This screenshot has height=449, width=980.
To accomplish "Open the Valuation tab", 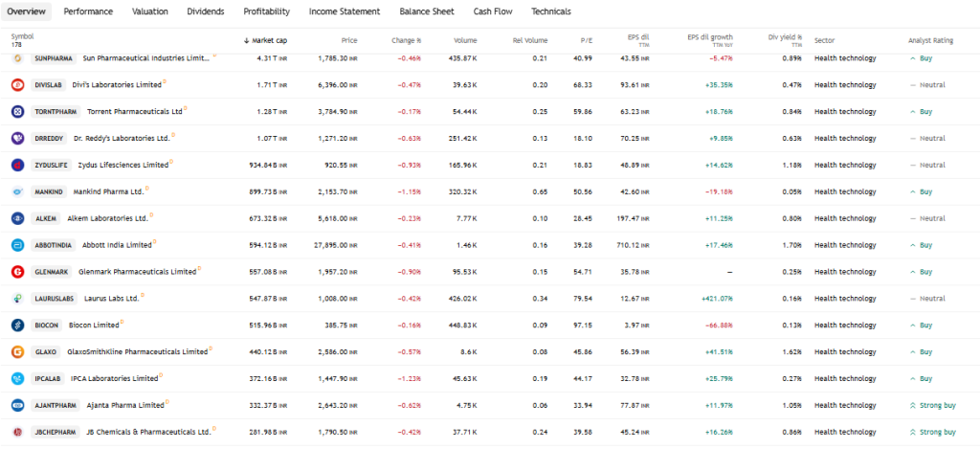I will click(150, 11).
